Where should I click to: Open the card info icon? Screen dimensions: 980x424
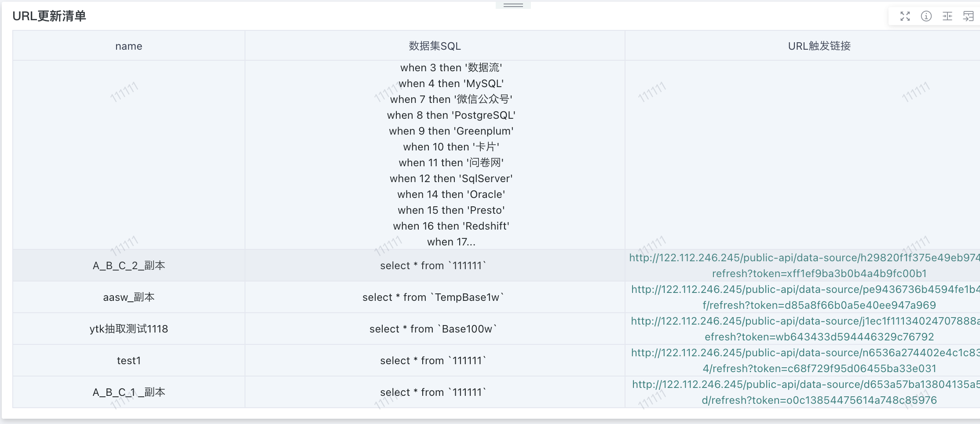[x=926, y=16]
